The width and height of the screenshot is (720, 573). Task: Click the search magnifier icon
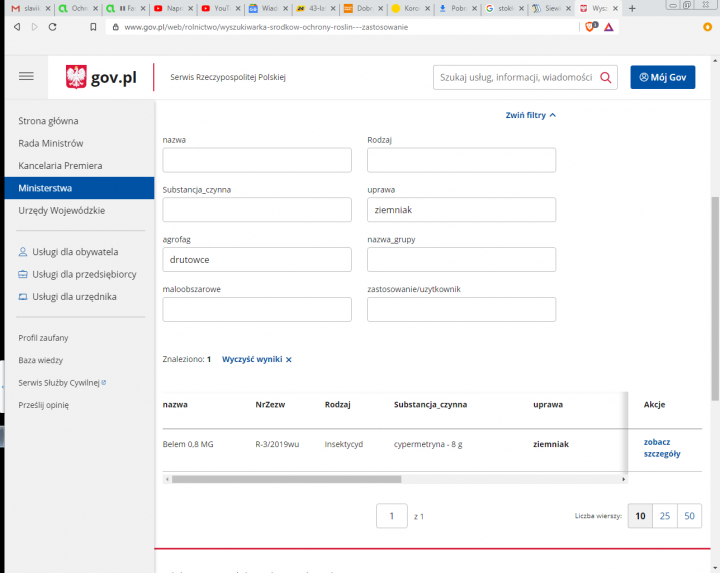606,77
